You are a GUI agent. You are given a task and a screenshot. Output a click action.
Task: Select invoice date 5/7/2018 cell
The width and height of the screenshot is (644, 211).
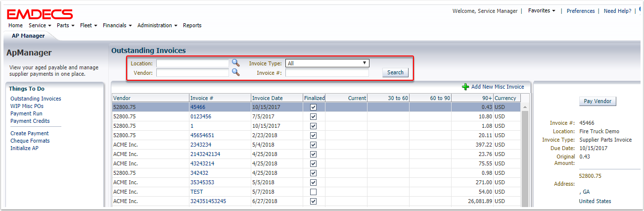(276, 192)
